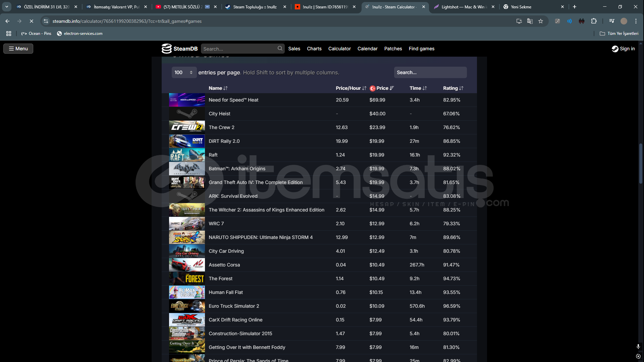Sort table by Price column
The width and height of the screenshot is (644, 362).
(x=382, y=88)
